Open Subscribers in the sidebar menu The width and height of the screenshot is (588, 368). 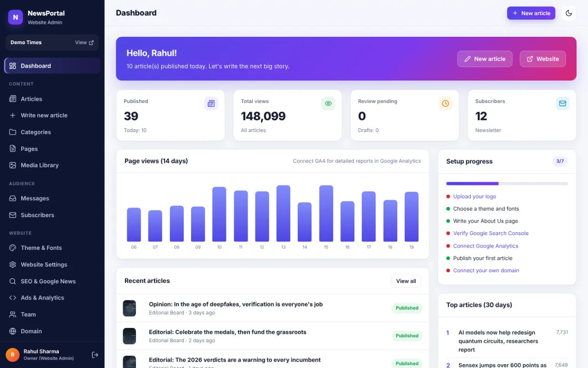(52, 215)
